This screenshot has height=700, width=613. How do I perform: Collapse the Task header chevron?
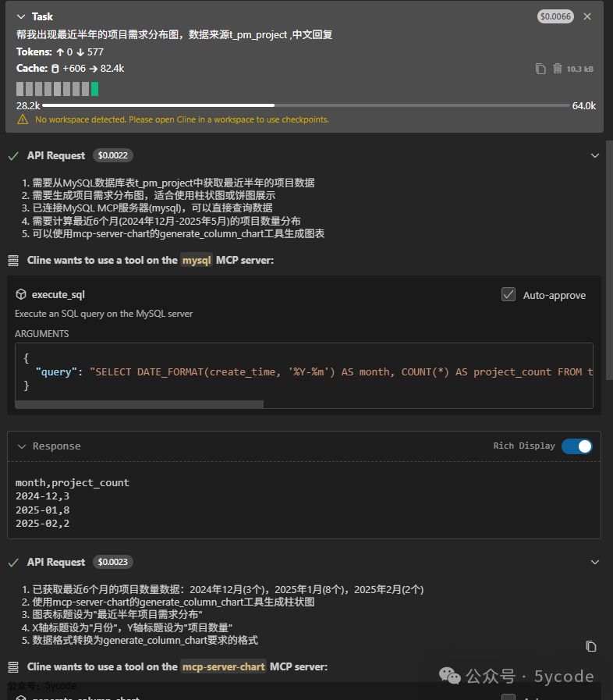20,16
